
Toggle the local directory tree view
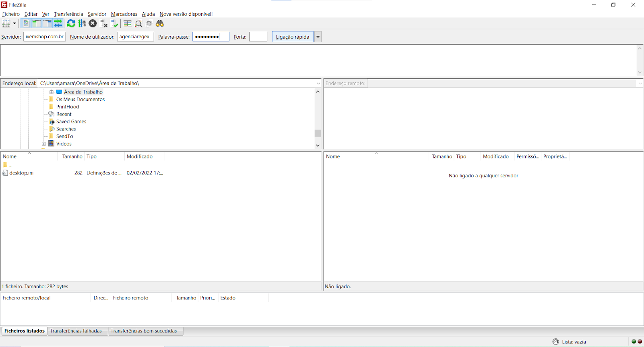pyautogui.click(x=37, y=23)
